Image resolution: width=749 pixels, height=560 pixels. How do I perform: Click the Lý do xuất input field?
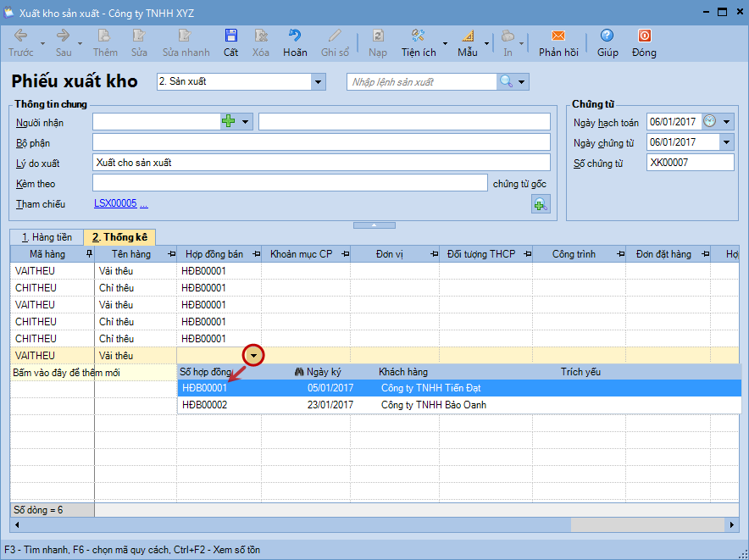(320, 163)
